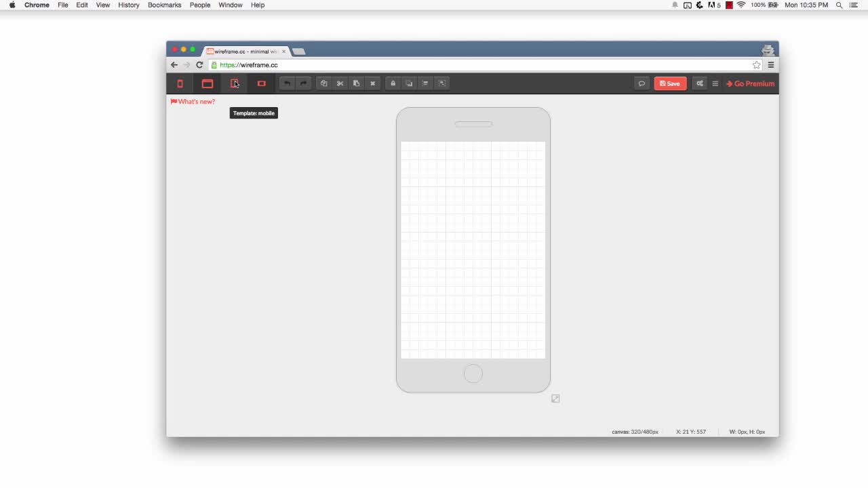Select the mobile phone portrait template
Viewport: 868px width, 488px height.
180,83
